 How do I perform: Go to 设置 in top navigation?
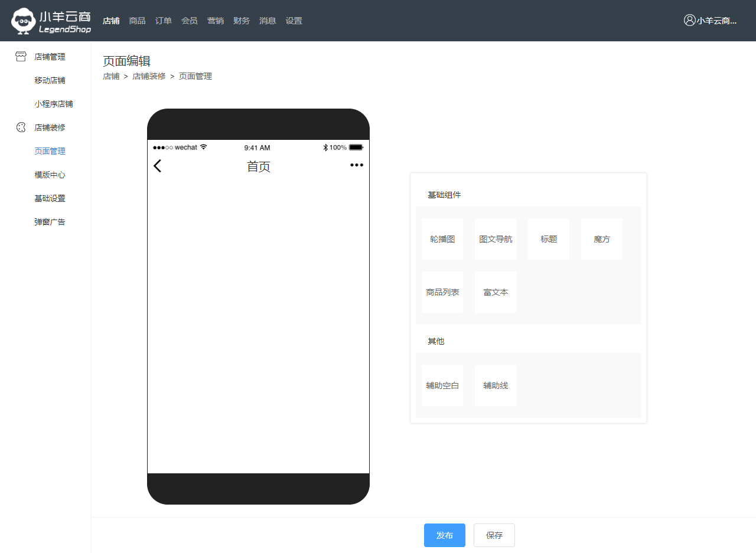pos(294,21)
